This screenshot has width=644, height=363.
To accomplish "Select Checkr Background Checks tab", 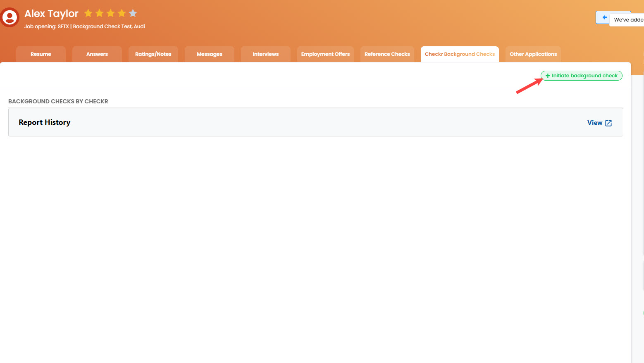I will click(x=460, y=54).
